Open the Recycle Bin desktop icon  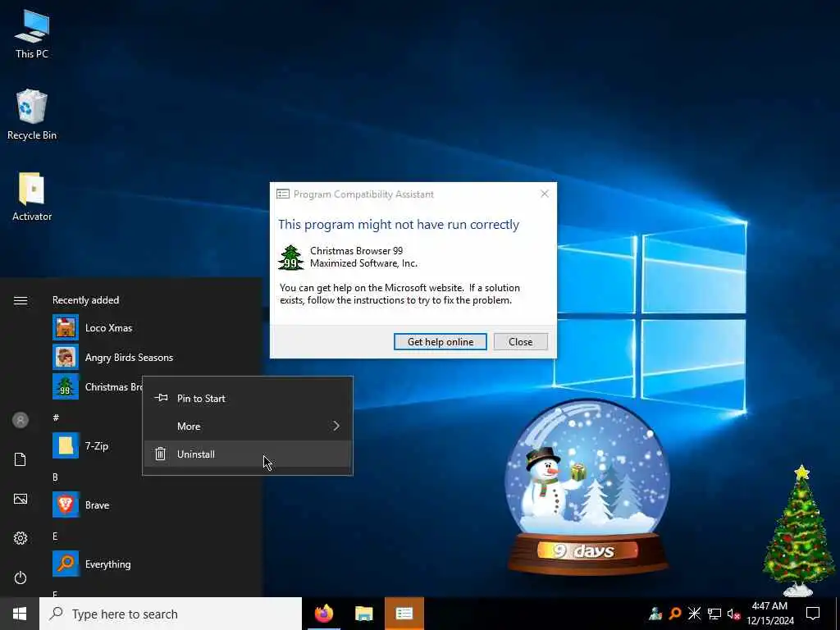pos(32,115)
